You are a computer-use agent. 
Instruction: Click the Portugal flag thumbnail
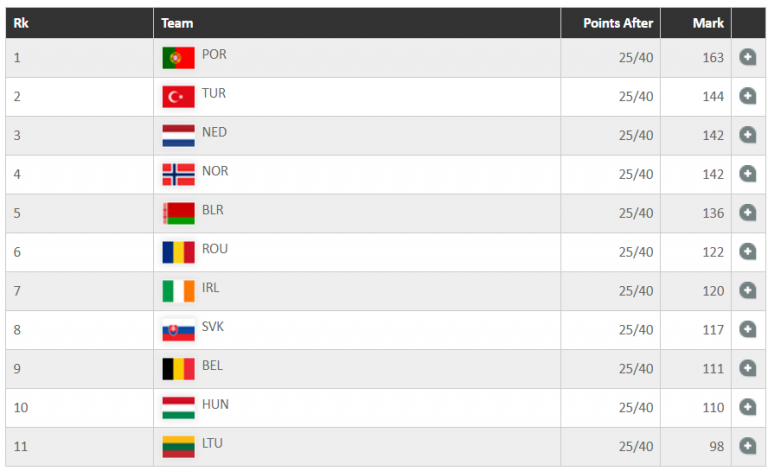coord(178,58)
